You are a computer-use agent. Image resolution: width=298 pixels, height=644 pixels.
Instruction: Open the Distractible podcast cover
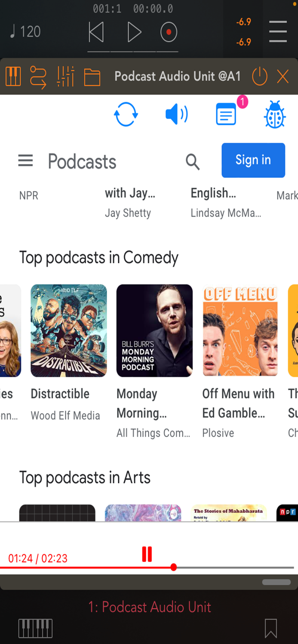[x=68, y=331]
